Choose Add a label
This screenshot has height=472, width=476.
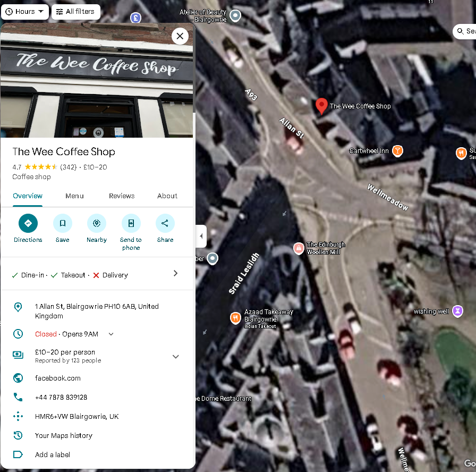pos(53,454)
